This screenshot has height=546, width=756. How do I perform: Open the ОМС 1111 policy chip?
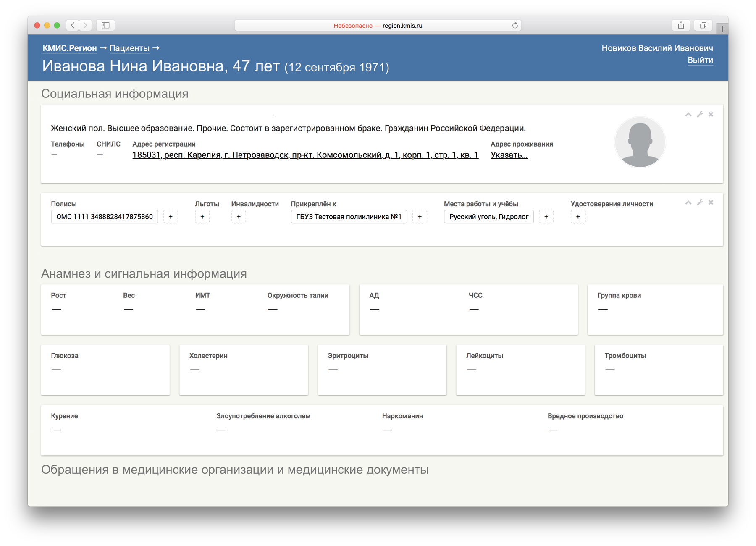(105, 217)
